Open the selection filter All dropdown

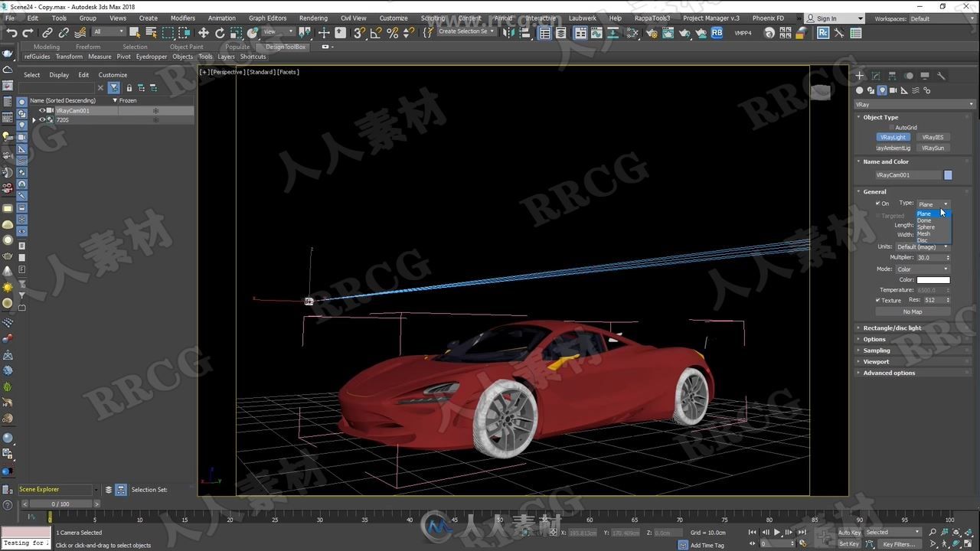109,32
